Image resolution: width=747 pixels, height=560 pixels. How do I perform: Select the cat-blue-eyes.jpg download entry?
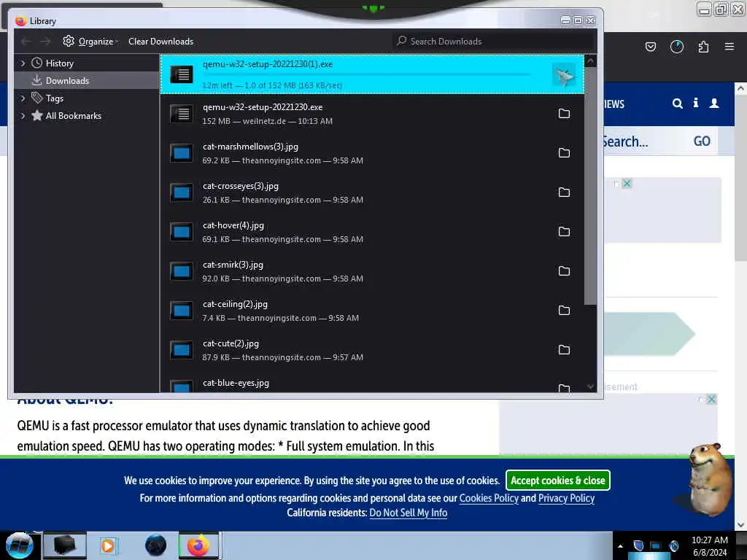click(x=372, y=382)
